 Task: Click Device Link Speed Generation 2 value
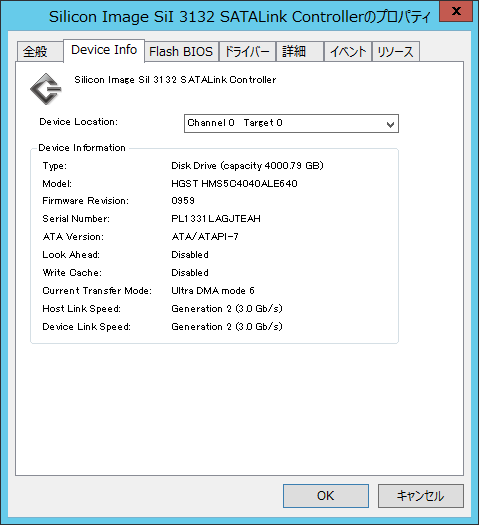pos(227,326)
